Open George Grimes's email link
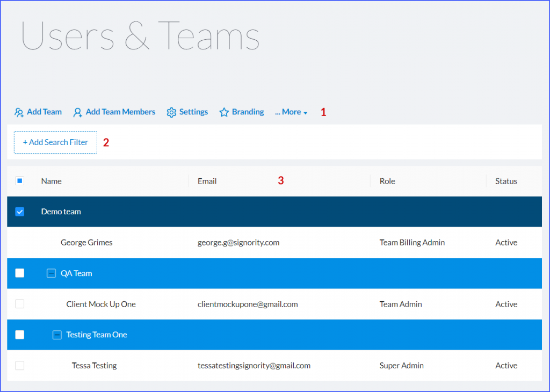 click(238, 242)
